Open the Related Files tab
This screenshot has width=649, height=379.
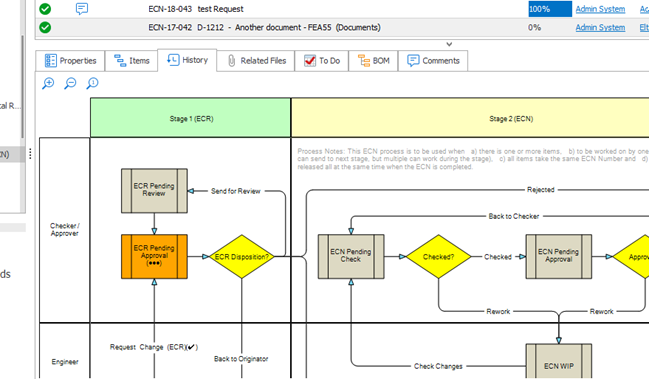tap(256, 61)
